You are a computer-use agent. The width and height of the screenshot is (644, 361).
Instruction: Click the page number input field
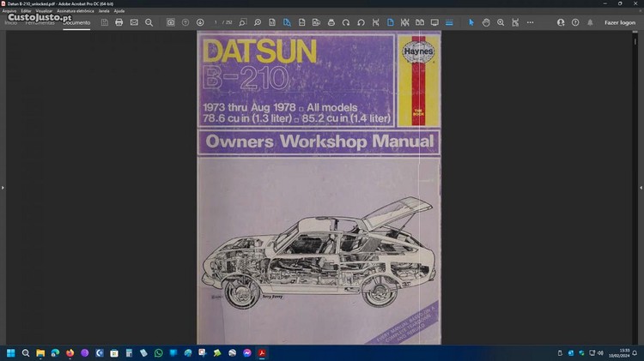click(x=216, y=22)
